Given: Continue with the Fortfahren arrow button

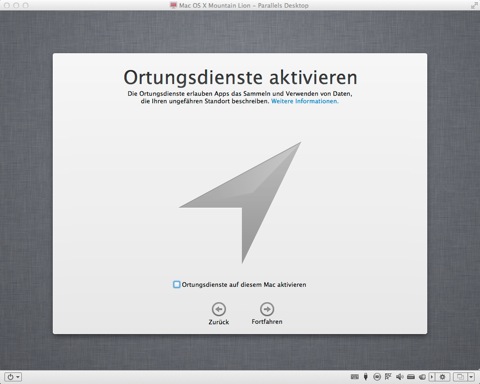Looking at the screenshot, I should pyautogui.click(x=267, y=309).
